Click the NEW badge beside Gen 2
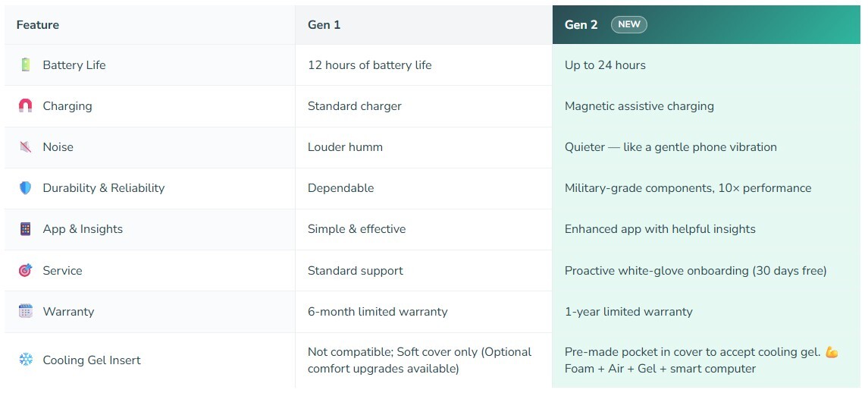 tap(628, 24)
